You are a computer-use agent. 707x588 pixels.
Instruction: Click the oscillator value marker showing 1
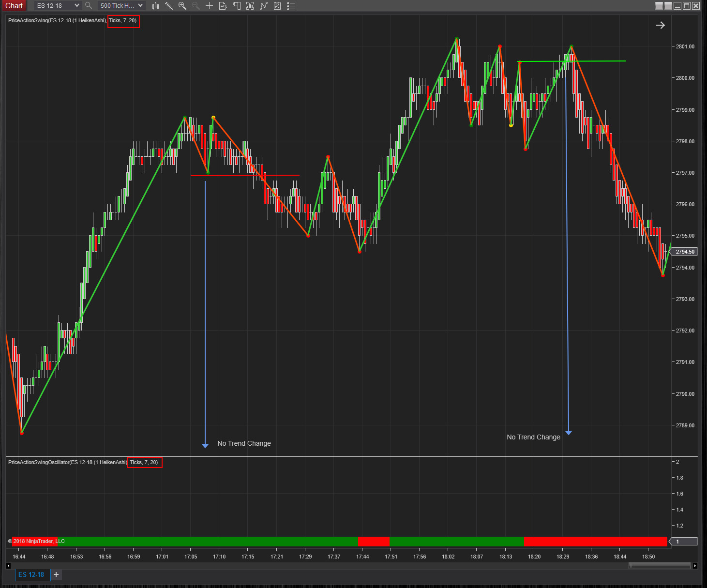pos(683,542)
